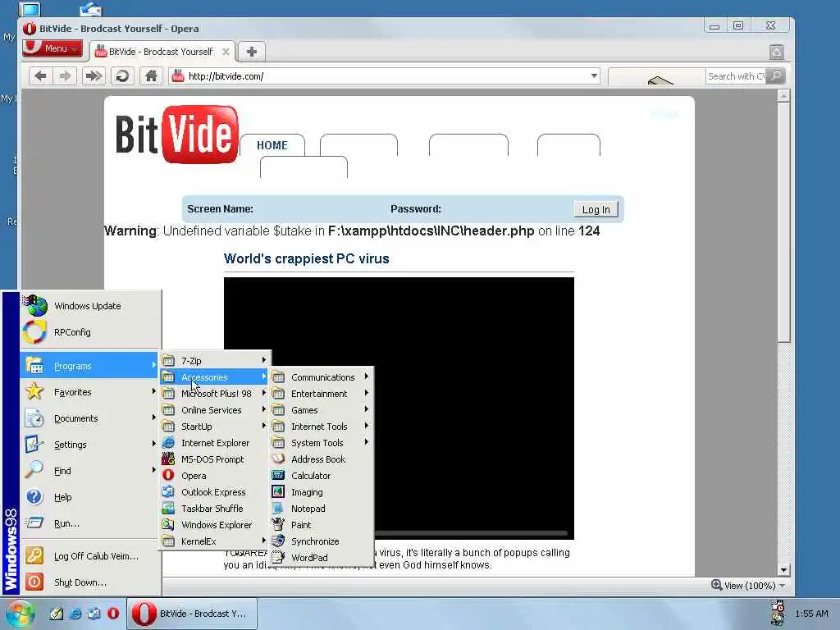Select Log Off Calub Veim...
Viewport: 840px width, 630px height.
point(90,556)
